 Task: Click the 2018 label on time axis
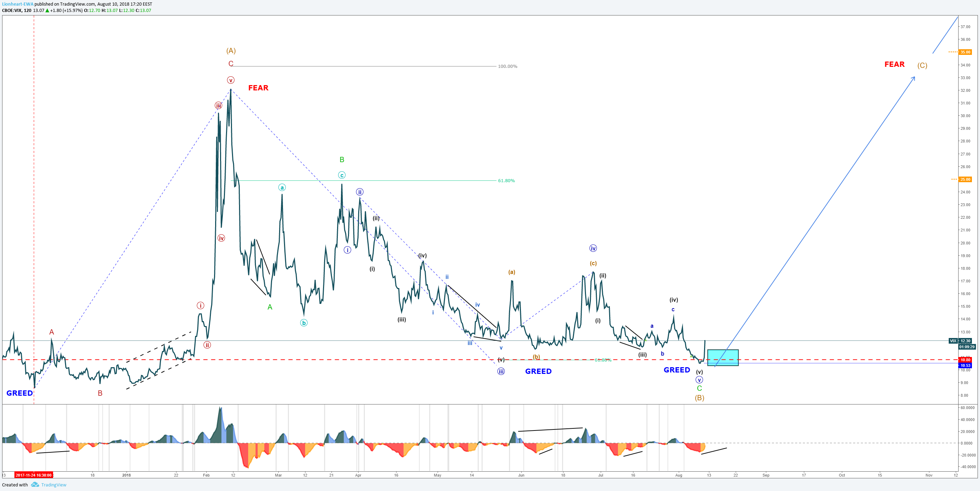[127, 475]
